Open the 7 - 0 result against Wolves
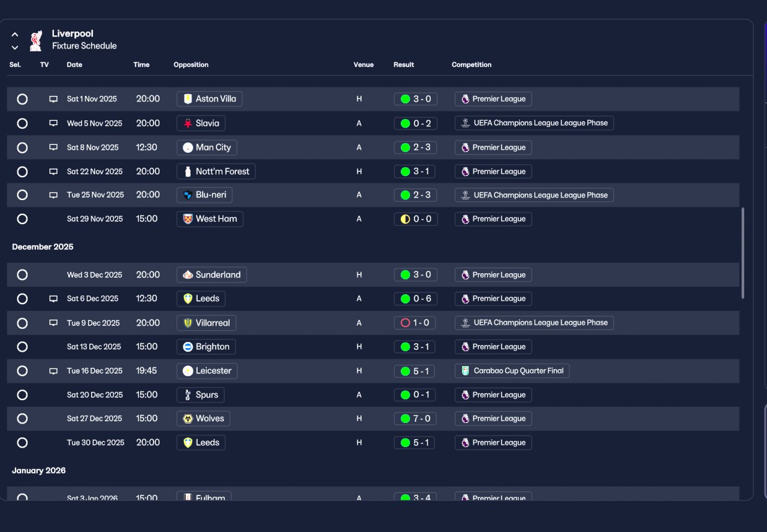767x532 pixels. (x=415, y=419)
